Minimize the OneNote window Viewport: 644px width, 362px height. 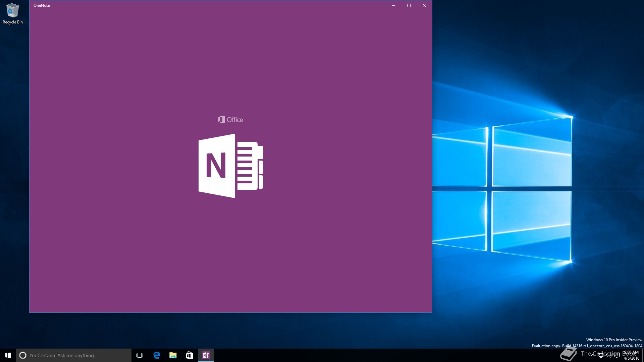point(393,5)
